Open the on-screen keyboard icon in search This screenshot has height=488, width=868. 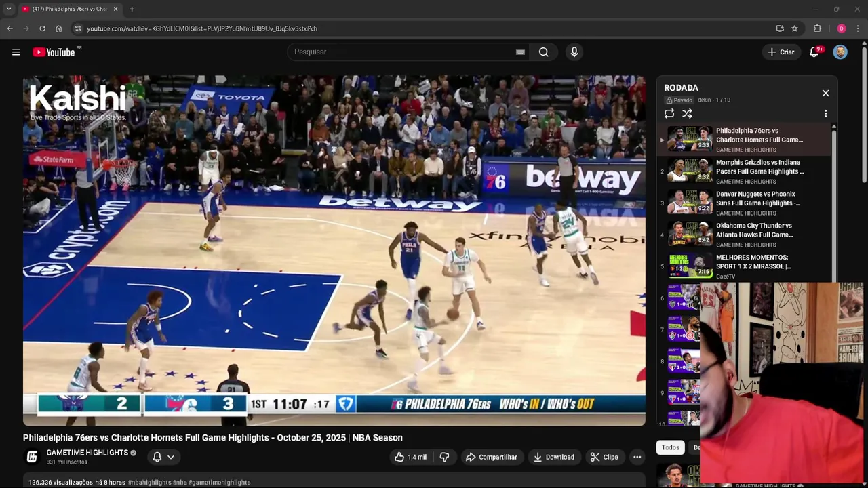520,52
